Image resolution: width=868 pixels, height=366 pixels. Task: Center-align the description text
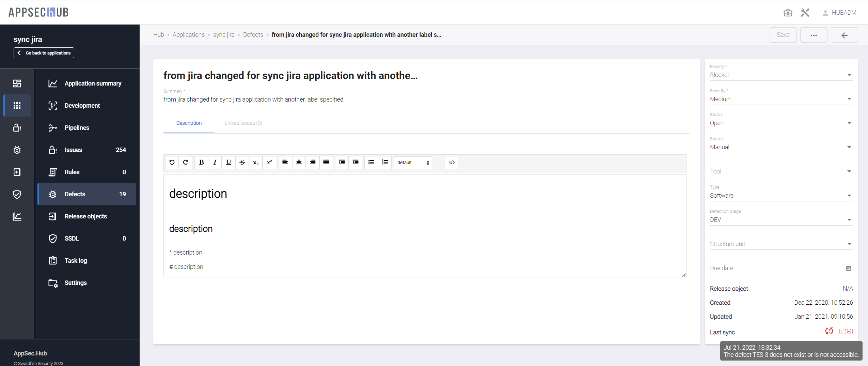click(299, 163)
